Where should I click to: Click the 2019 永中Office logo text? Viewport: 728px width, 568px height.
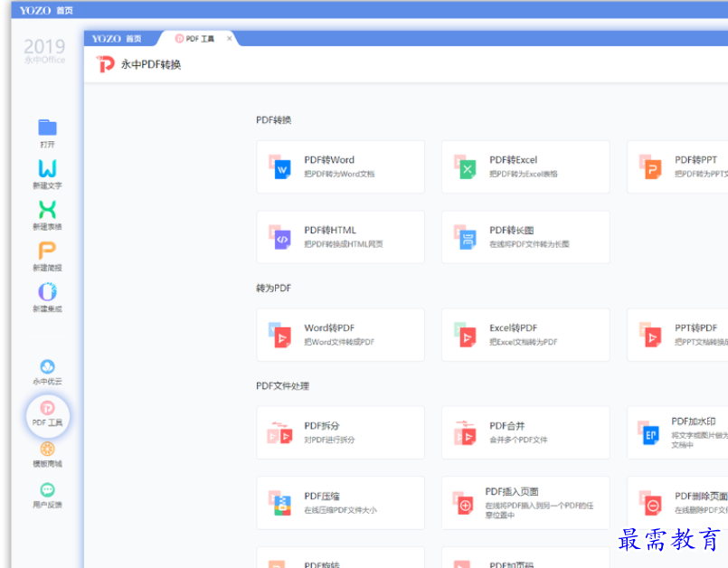pyautogui.click(x=44, y=50)
